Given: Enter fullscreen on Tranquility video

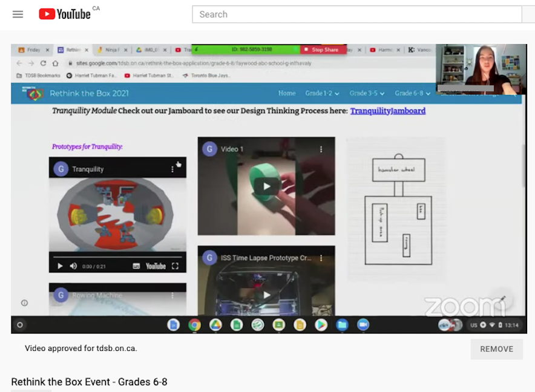Looking at the screenshot, I should [175, 266].
